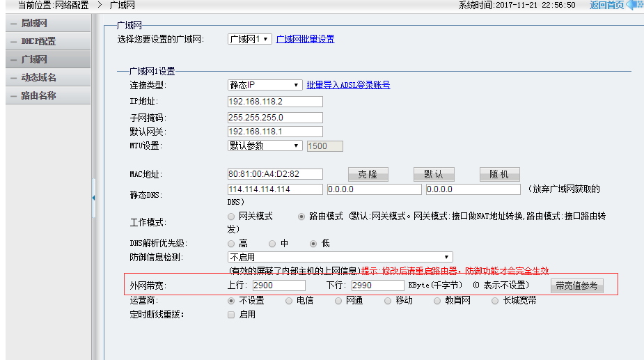Viewport: 644px width, 360px height.
Task: Click the 带宽值参考 button
Action: (576, 285)
